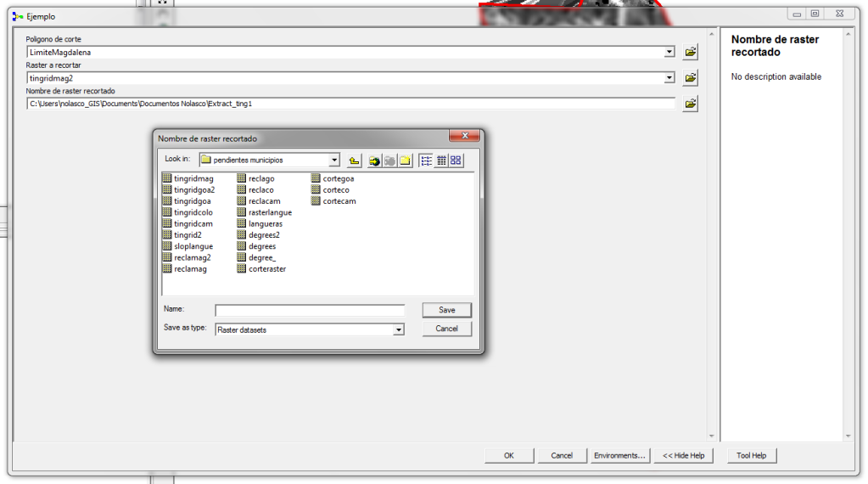Select degree_ raster dataset
Screen dimensions: 868x484
(256, 257)
